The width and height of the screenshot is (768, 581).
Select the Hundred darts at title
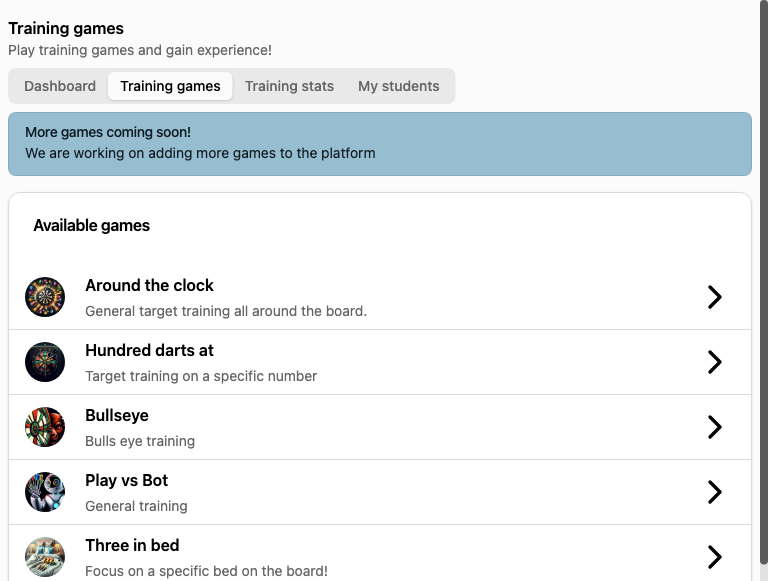click(149, 350)
